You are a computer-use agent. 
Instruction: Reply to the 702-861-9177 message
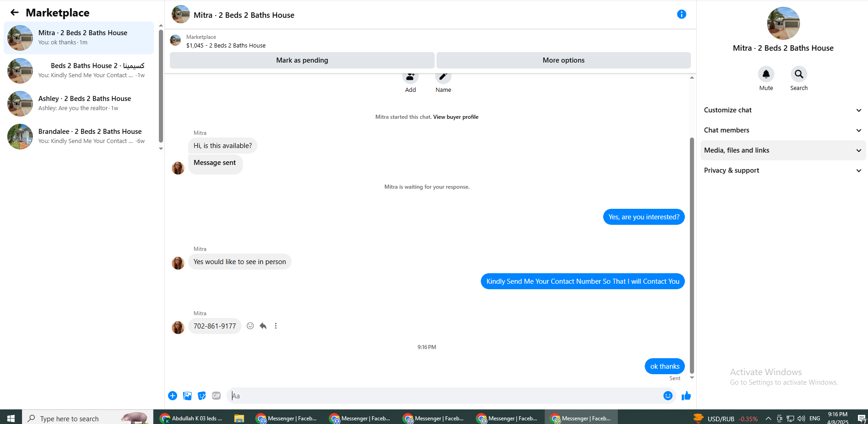pos(263,326)
